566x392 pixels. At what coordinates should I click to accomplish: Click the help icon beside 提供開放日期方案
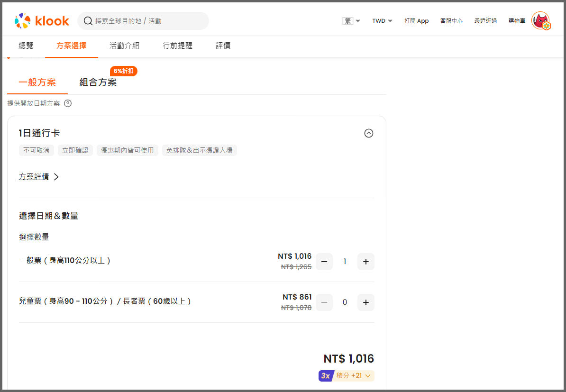click(x=68, y=103)
